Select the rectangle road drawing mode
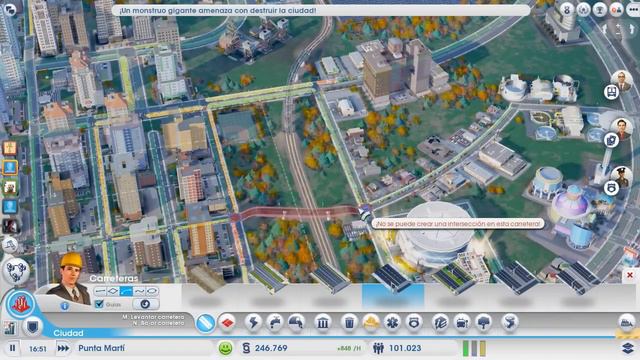 click(113, 291)
